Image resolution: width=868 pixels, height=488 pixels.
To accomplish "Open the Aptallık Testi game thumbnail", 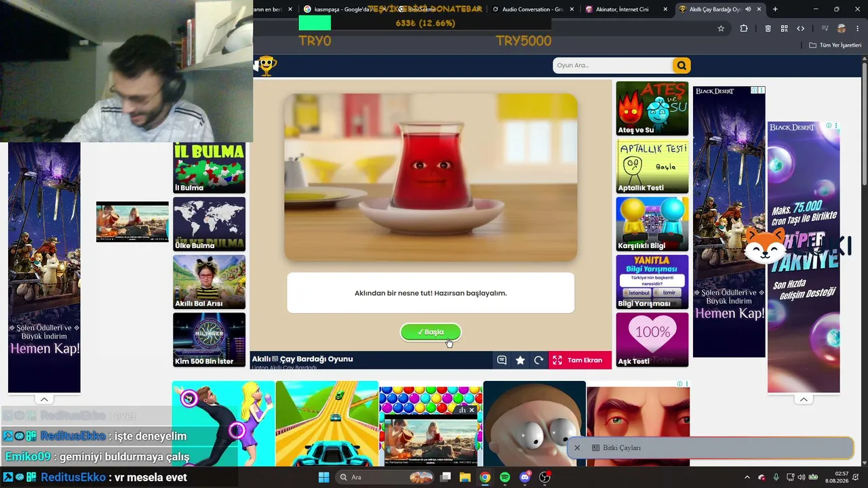I will click(652, 166).
